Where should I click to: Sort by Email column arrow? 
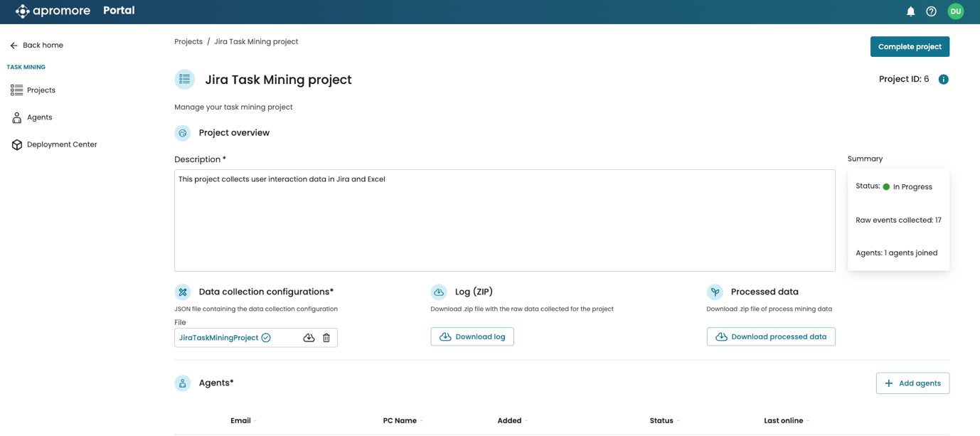pyautogui.click(x=255, y=421)
